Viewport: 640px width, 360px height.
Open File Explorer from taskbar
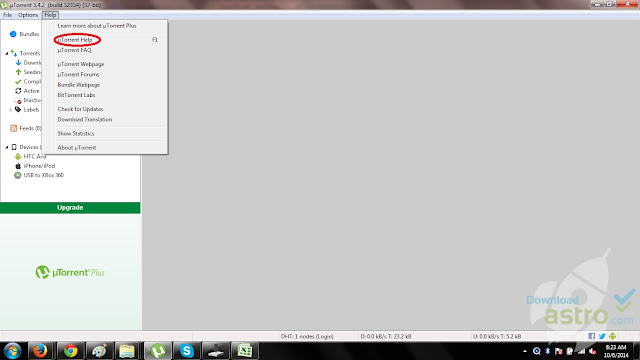(x=127, y=351)
